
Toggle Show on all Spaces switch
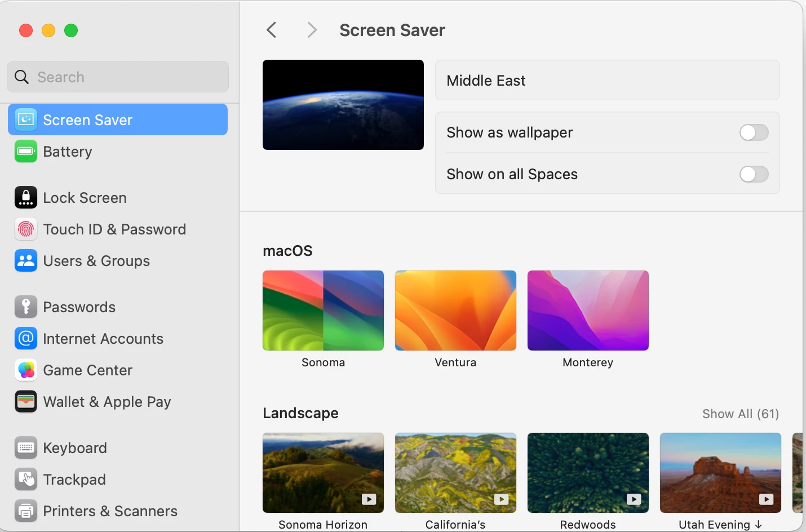click(754, 174)
